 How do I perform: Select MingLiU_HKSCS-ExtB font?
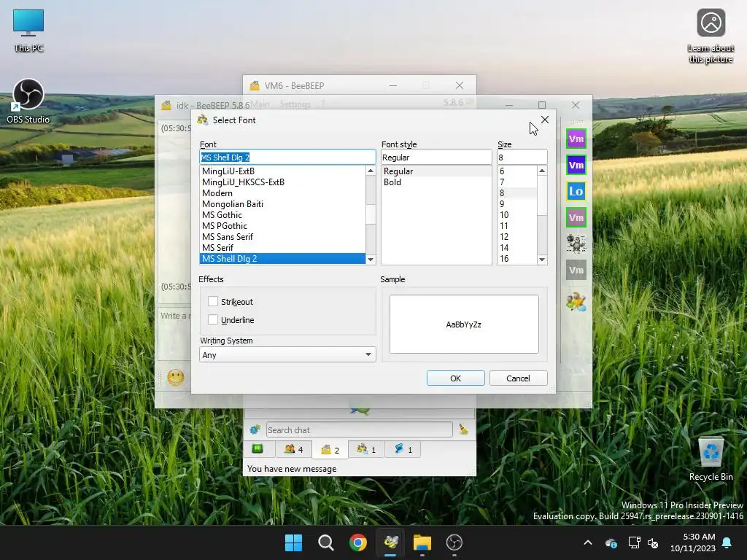[x=282, y=182]
